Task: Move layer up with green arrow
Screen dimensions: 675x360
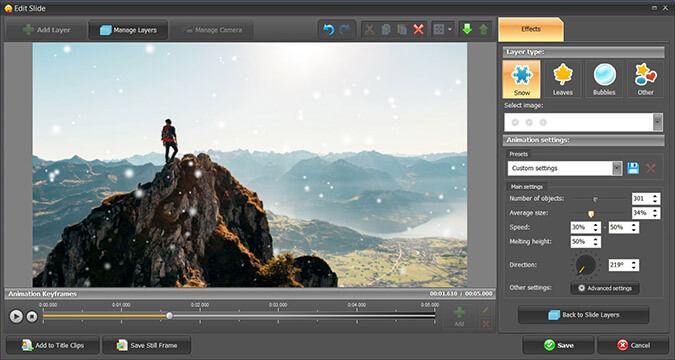Action: coord(483,30)
